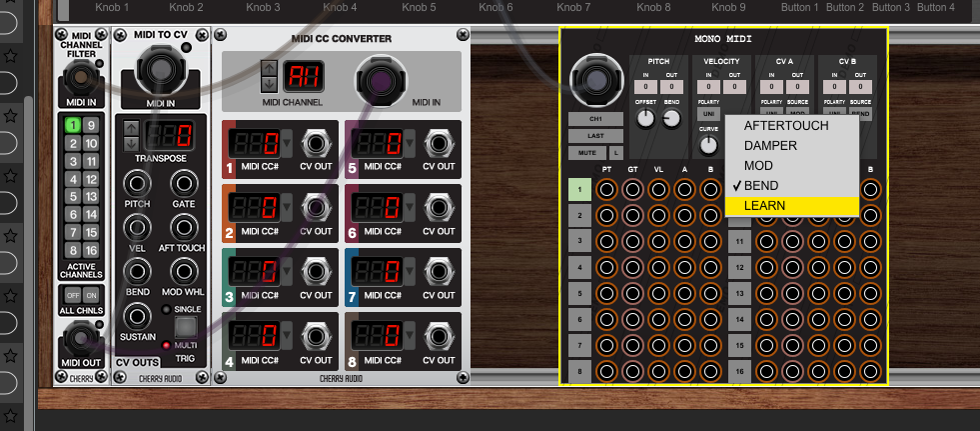This screenshot has width=980, height=431.
Task: Click the CV OUT jack of converter slot 6
Action: point(439,208)
